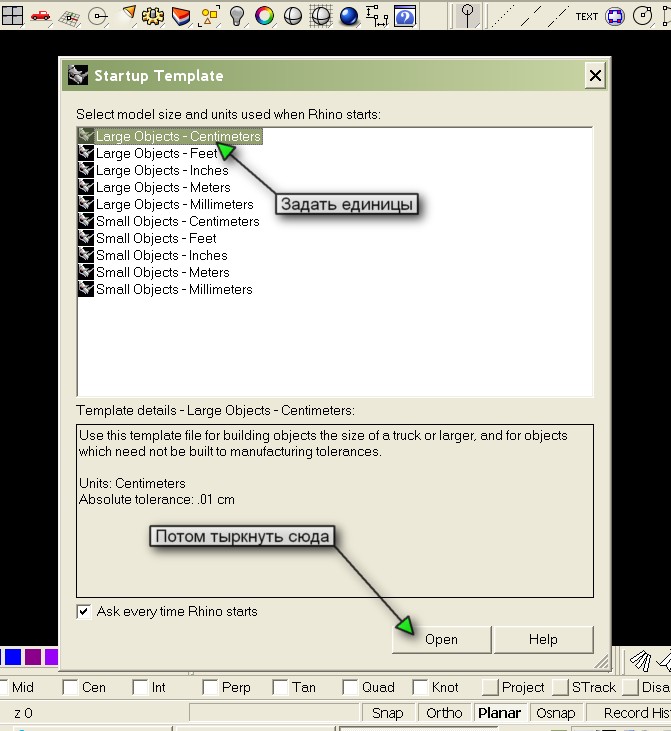This screenshot has height=731, width=671.
Task: Pick the blue color swatch
Action: point(13,657)
